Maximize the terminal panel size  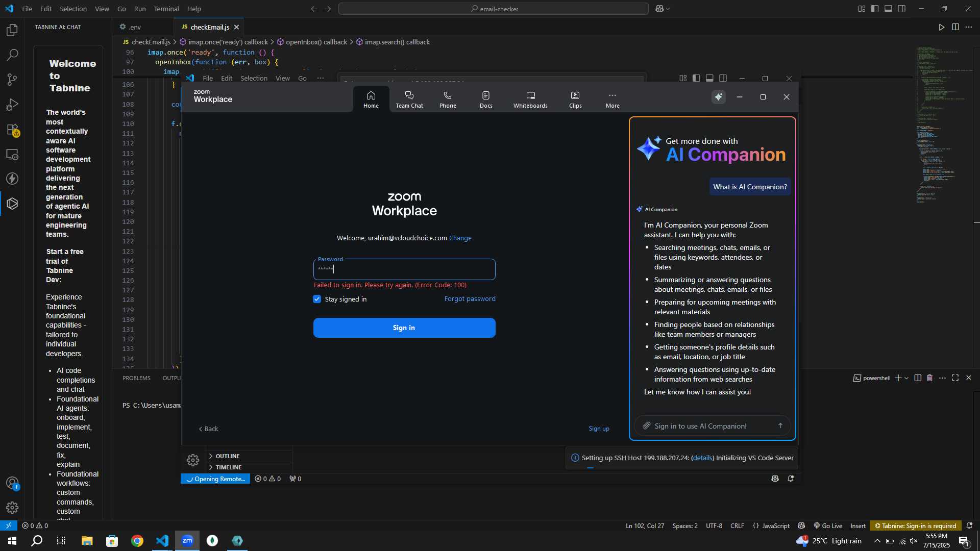pos(955,378)
